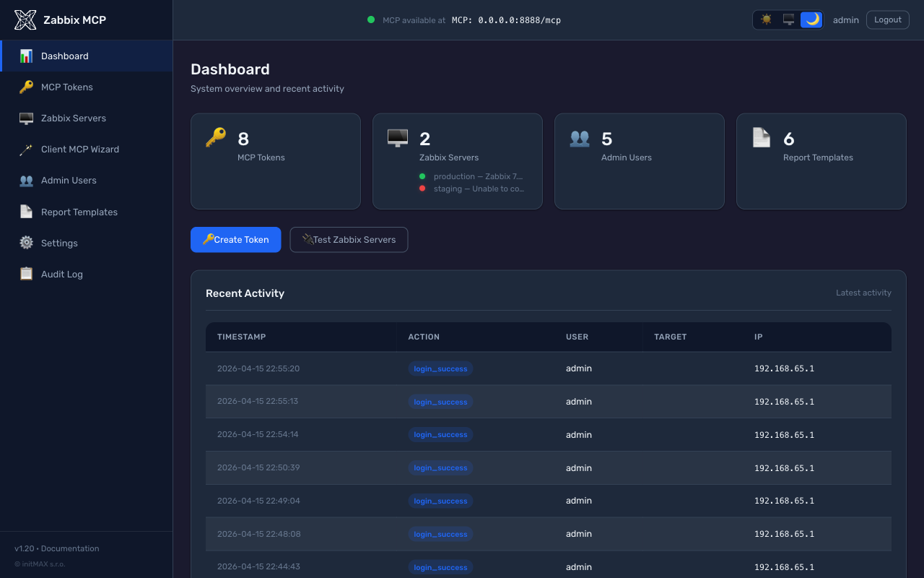Click the Zabbix Servers monitor icon in sidebar

pyautogui.click(x=26, y=118)
